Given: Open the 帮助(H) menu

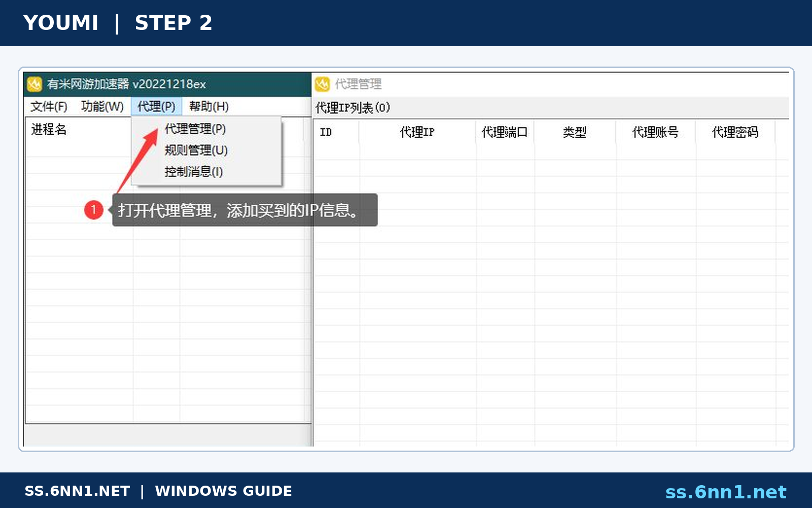Looking at the screenshot, I should tap(209, 106).
